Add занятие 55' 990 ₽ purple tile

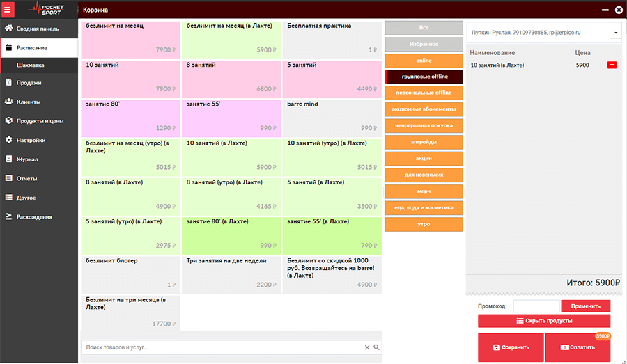(x=231, y=118)
